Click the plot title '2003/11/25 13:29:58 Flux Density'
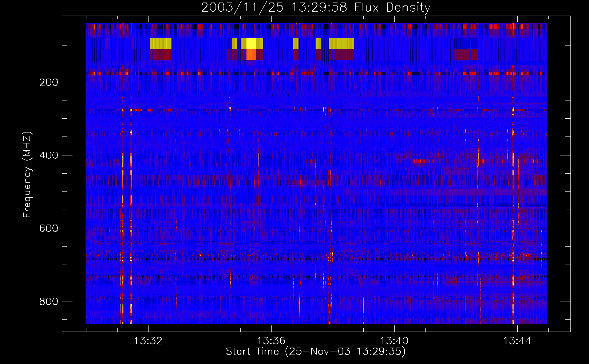The width and height of the screenshot is (589, 364). tap(316, 8)
